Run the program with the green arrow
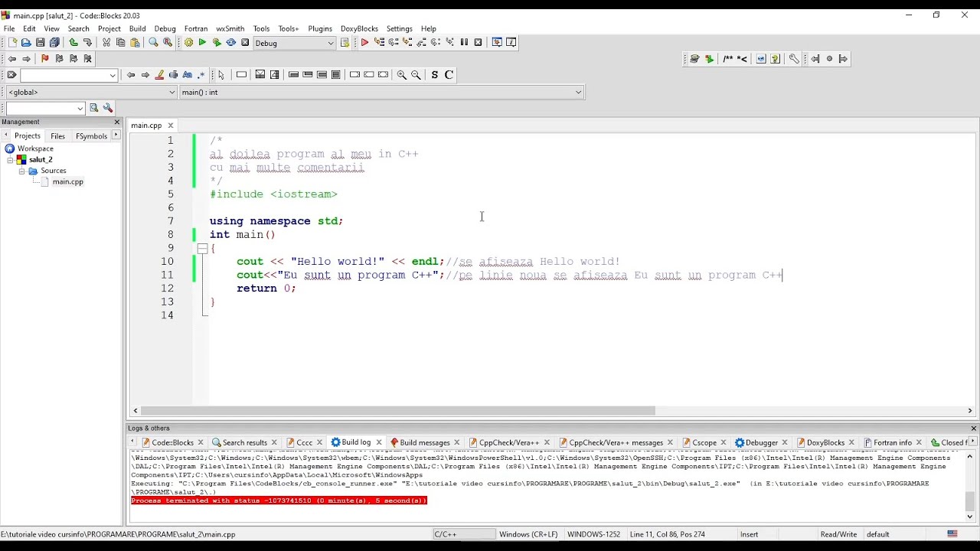Image resolution: width=980 pixels, height=551 pixels. [x=202, y=43]
